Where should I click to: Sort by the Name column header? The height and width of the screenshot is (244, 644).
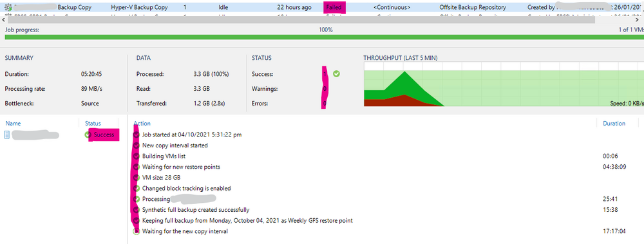(x=13, y=124)
